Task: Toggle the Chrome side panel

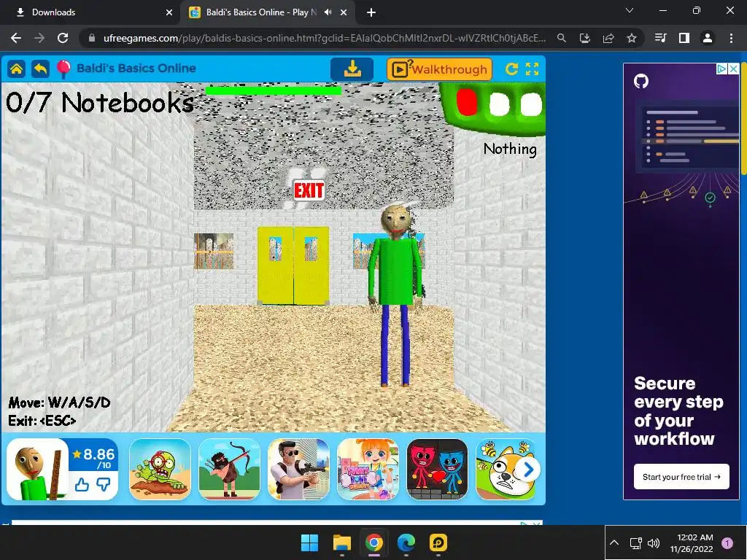Action: (684, 38)
